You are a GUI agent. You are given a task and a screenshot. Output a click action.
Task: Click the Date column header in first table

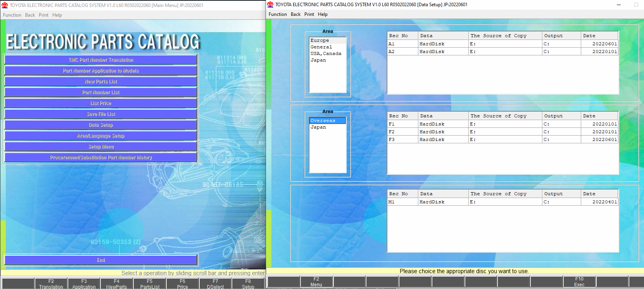(x=599, y=36)
